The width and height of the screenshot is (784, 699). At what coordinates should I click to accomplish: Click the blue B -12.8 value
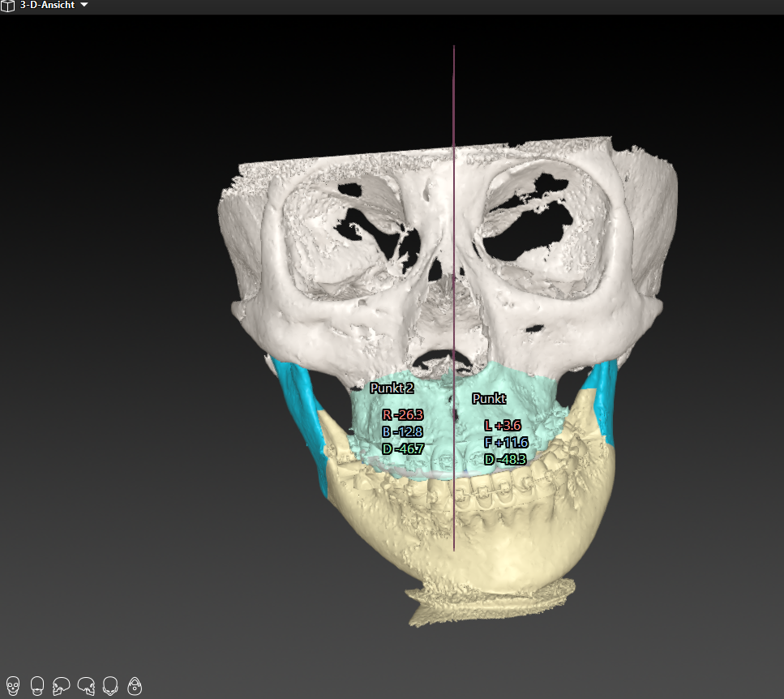click(403, 431)
